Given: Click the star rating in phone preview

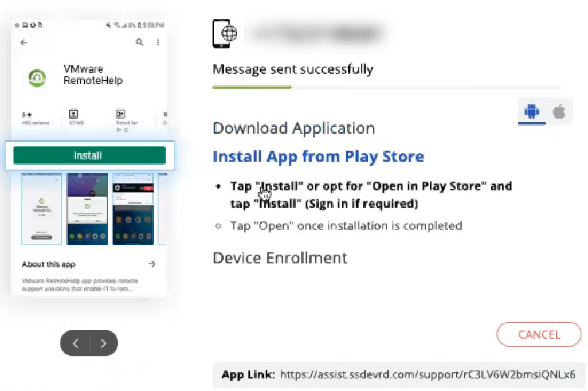Looking at the screenshot, I should pos(26,115).
